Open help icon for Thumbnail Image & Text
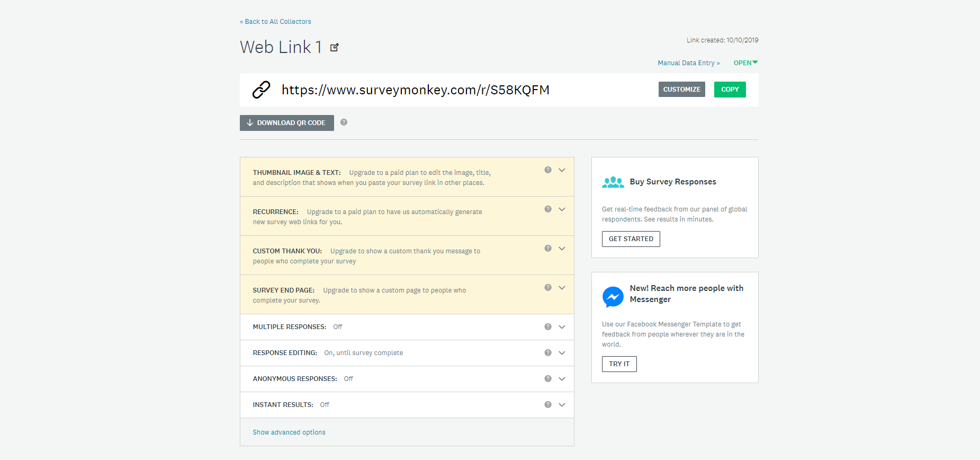This screenshot has width=980, height=460. 548,170
